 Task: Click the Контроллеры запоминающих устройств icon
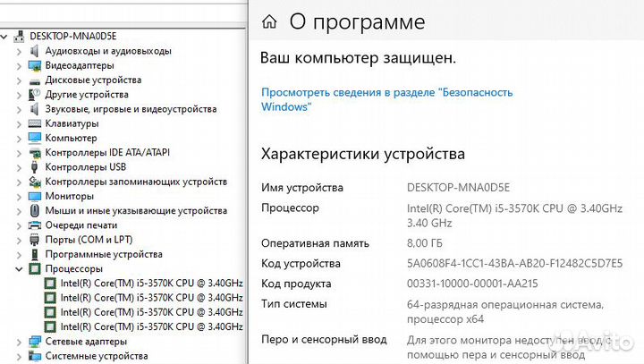[x=35, y=182]
